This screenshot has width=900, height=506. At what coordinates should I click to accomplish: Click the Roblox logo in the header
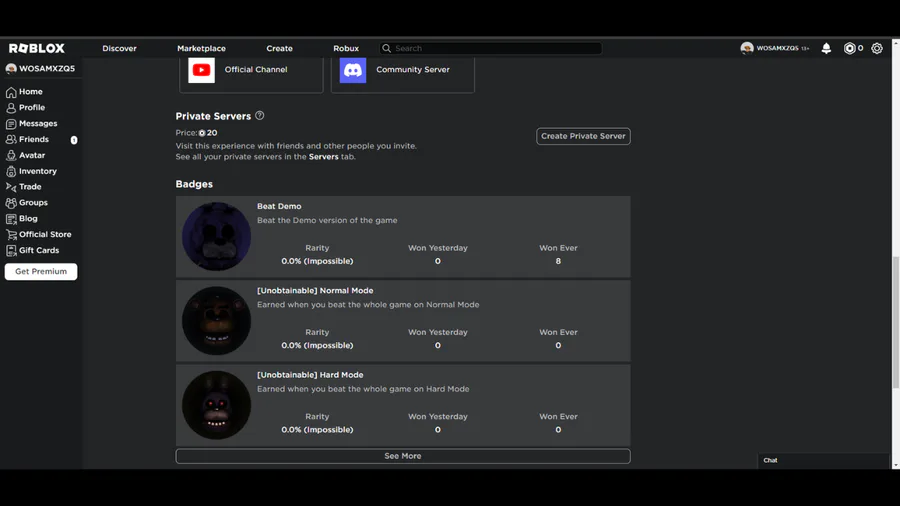click(x=37, y=48)
